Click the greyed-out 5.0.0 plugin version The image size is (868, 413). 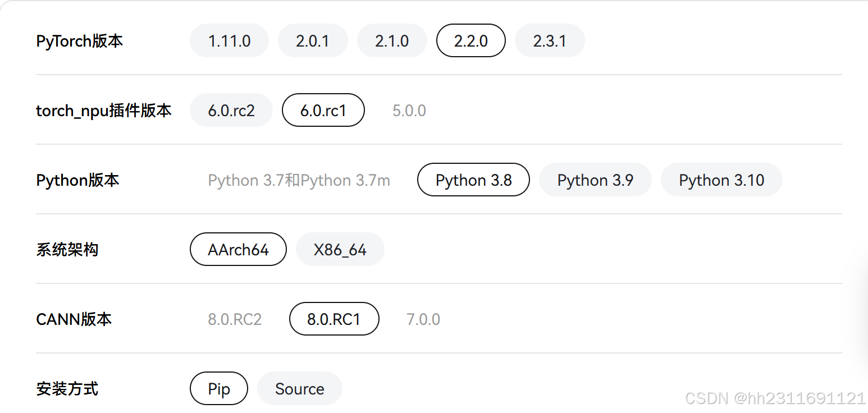tap(409, 111)
